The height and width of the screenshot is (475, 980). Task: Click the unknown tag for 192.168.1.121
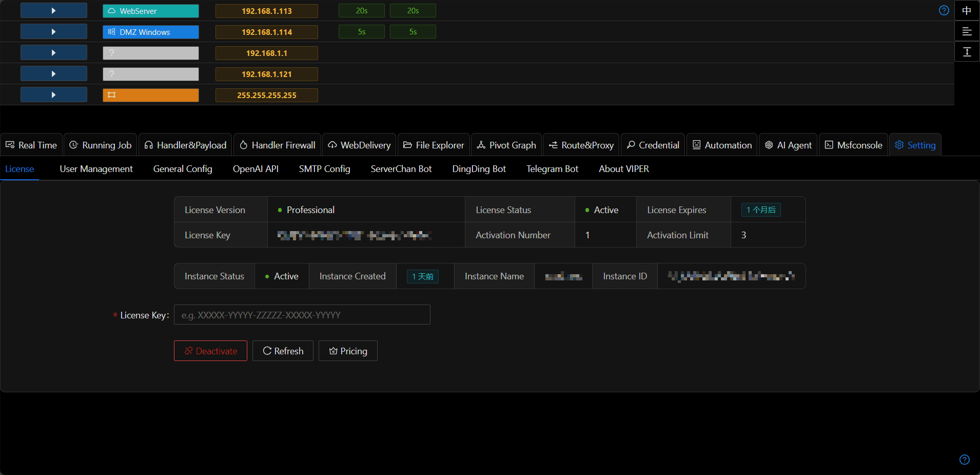coord(150,74)
